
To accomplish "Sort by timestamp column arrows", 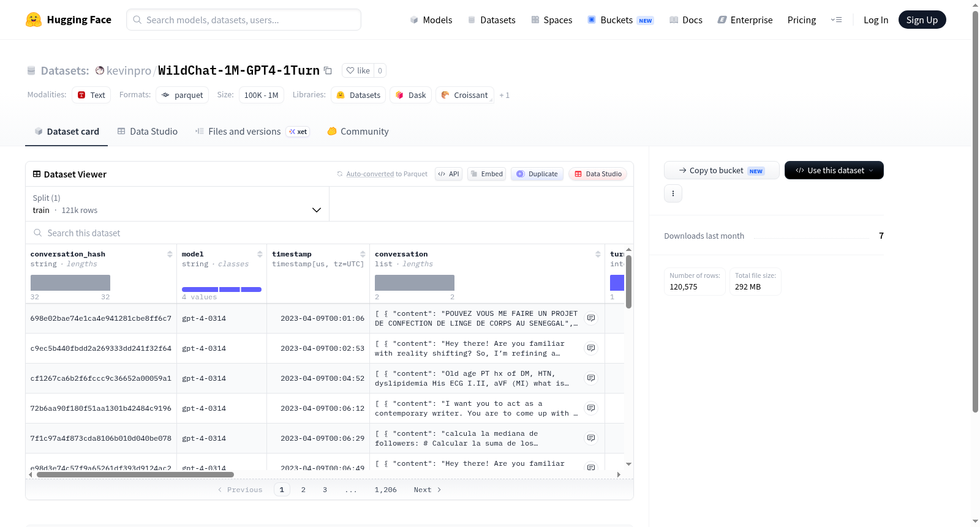I will click(x=363, y=254).
